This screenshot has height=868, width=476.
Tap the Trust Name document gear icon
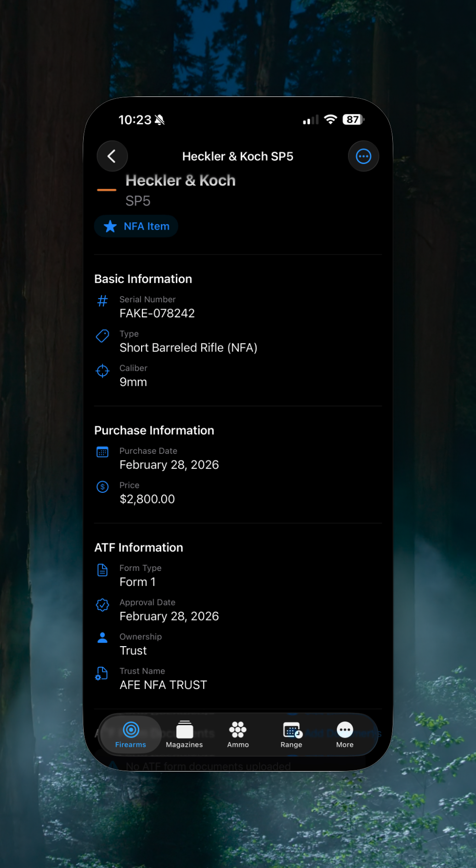pos(102,674)
